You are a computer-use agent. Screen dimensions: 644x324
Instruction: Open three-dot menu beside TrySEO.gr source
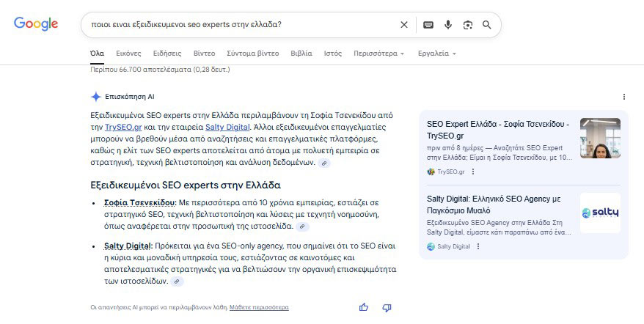tap(473, 172)
